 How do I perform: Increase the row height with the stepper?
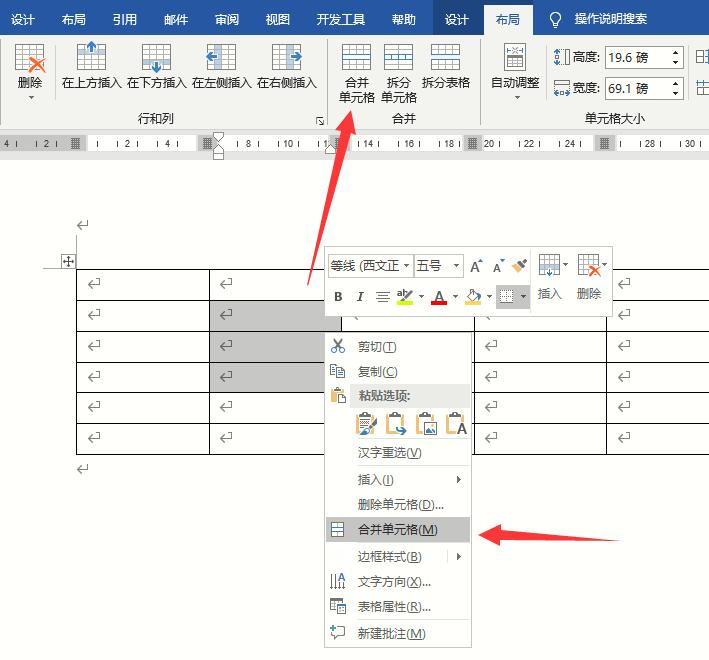point(676,52)
